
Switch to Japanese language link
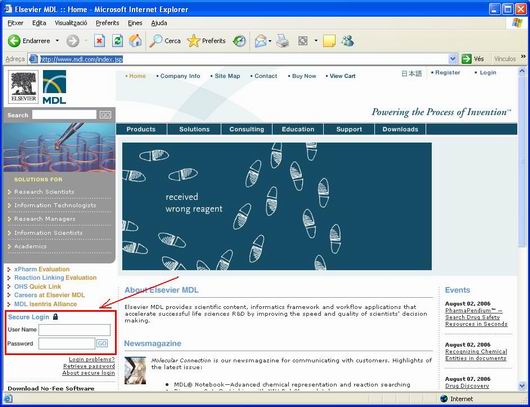(x=411, y=73)
